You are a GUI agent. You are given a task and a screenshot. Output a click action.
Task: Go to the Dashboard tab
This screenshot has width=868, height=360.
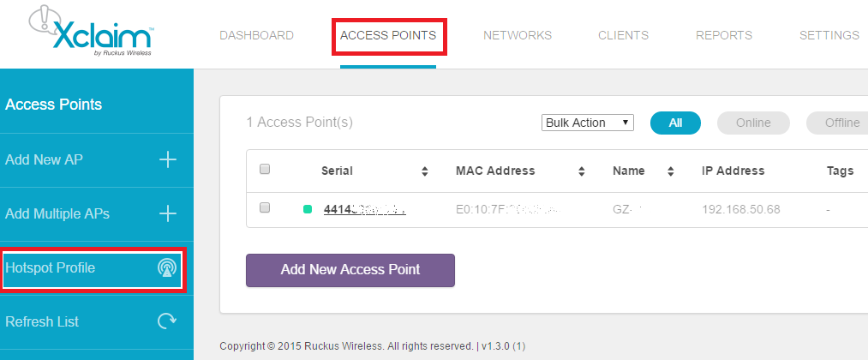[256, 35]
